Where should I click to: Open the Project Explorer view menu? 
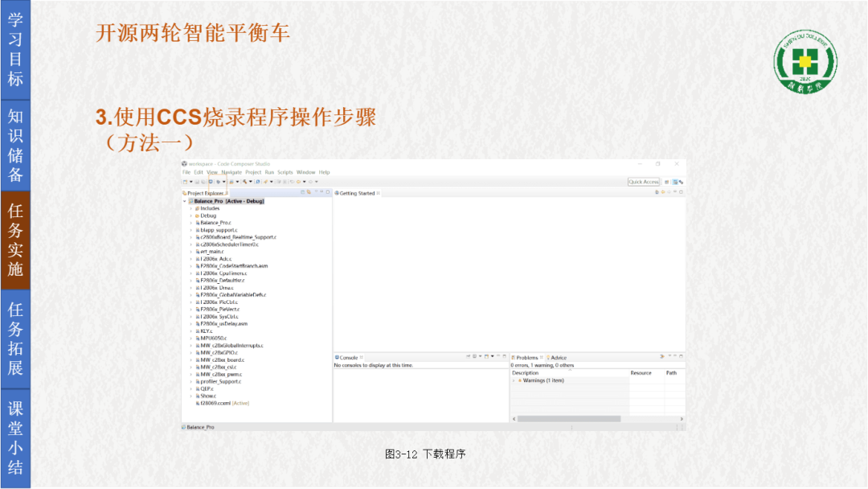(316, 192)
